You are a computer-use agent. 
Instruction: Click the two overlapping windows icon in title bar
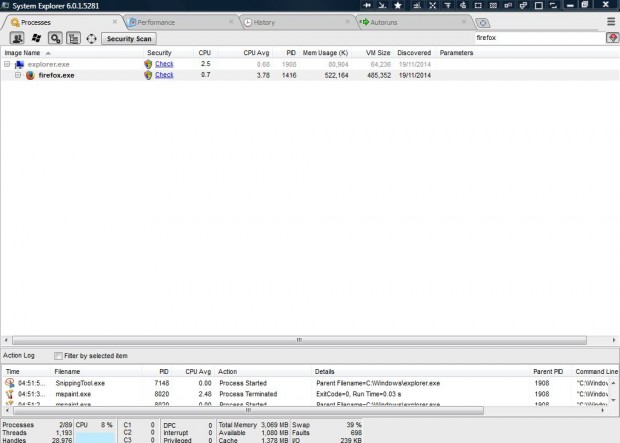[x=523, y=5]
